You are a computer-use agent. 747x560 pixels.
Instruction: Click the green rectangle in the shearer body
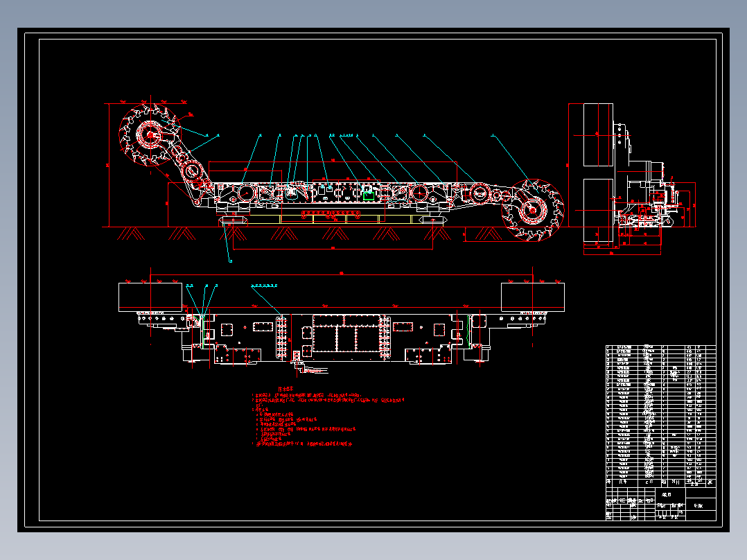point(368,195)
